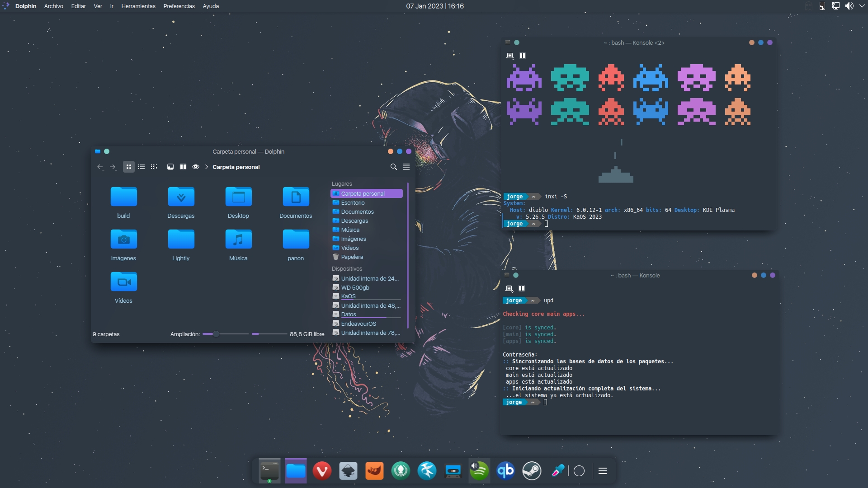Image resolution: width=868 pixels, height=488 pixels.
Task: Open Spotify from the dock
Action: click(x=479, y=471)
